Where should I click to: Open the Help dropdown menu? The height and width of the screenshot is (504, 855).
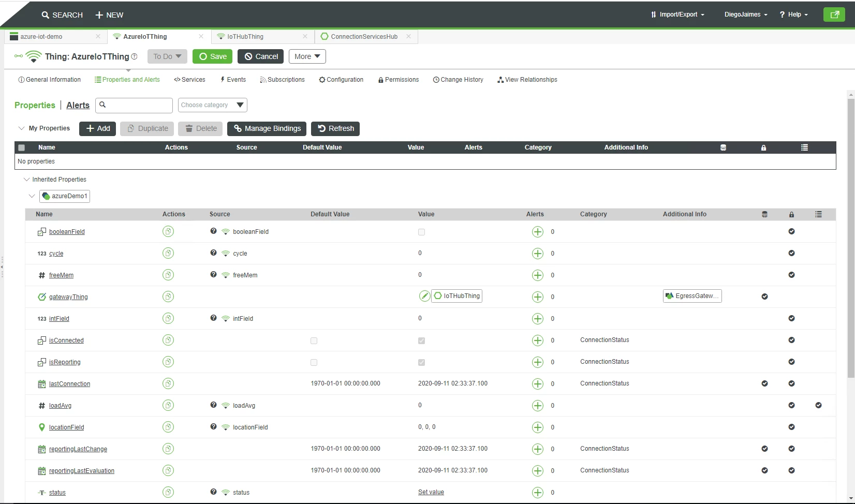coord(794,14)
